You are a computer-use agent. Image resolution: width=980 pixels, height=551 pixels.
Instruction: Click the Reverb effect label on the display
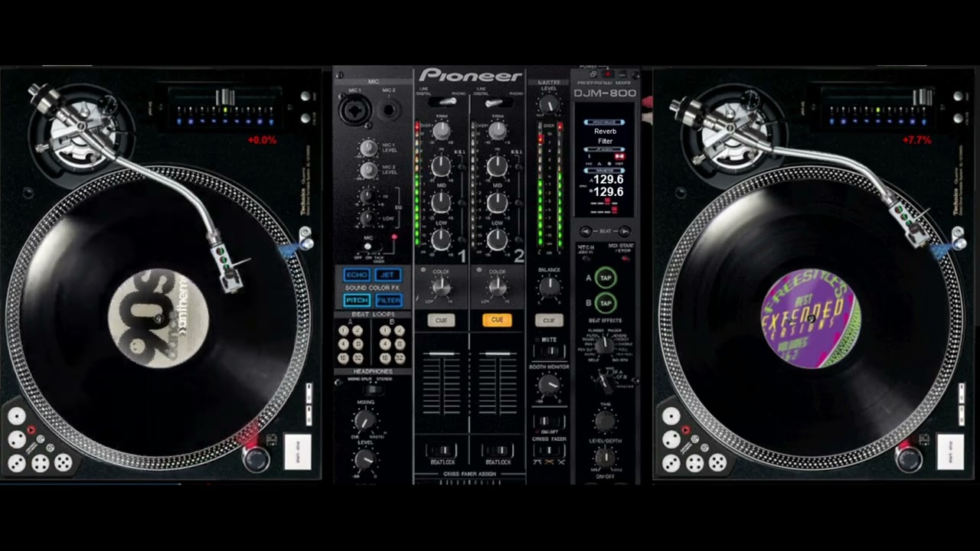click(x=605, y=131)
